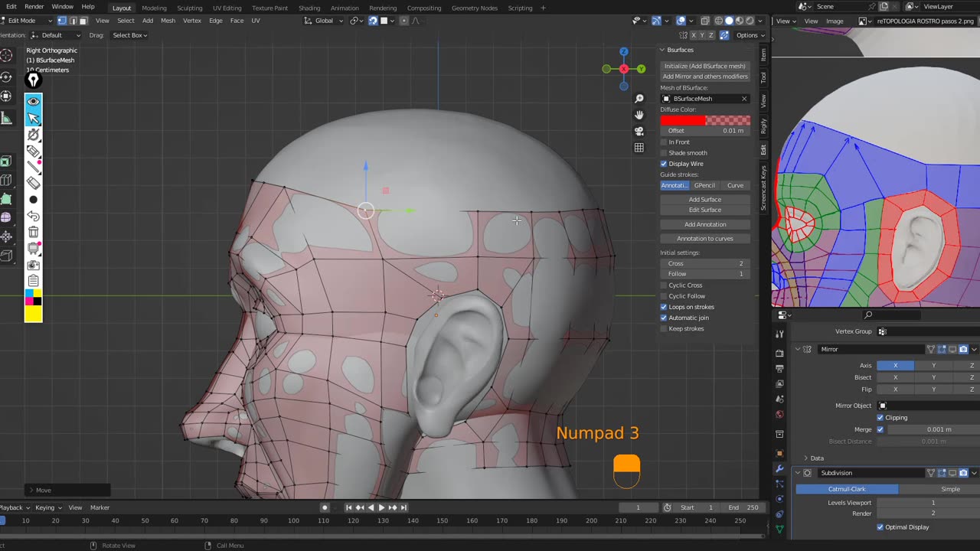The image size is (980, 551).
Task: Open the Modifier properties wrench tab
Action: [x=779, y=468]
